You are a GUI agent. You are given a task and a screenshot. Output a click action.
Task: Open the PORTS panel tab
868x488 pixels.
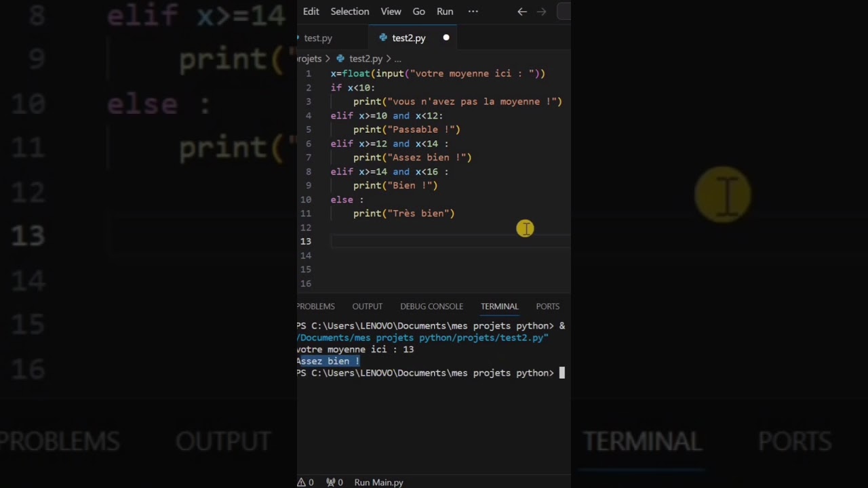[x=548, y=306]
